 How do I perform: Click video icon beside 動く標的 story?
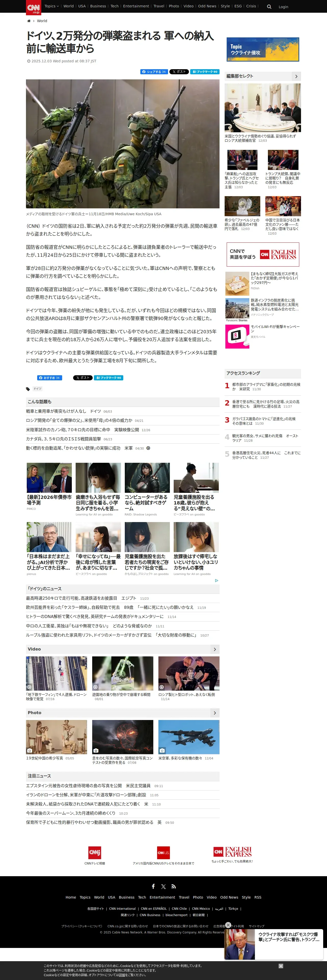pyautogui.click(x=148, y=448)
